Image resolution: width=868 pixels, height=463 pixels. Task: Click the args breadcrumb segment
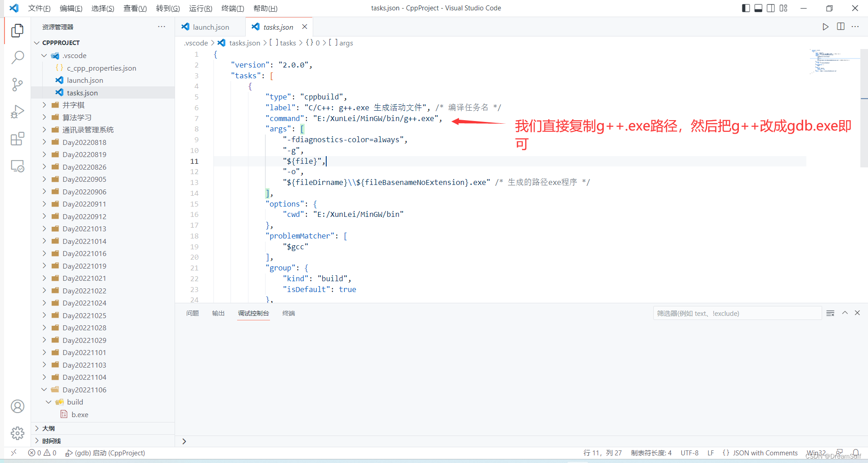click(341, 43)
